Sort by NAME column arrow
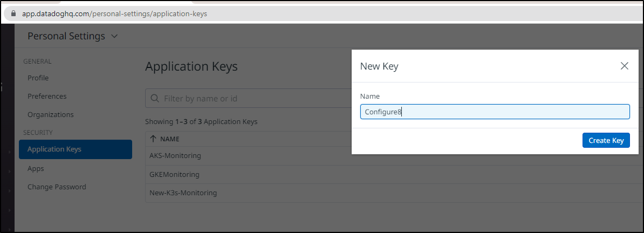The height and width of the screenshot is (233, 644). point(153,139)
